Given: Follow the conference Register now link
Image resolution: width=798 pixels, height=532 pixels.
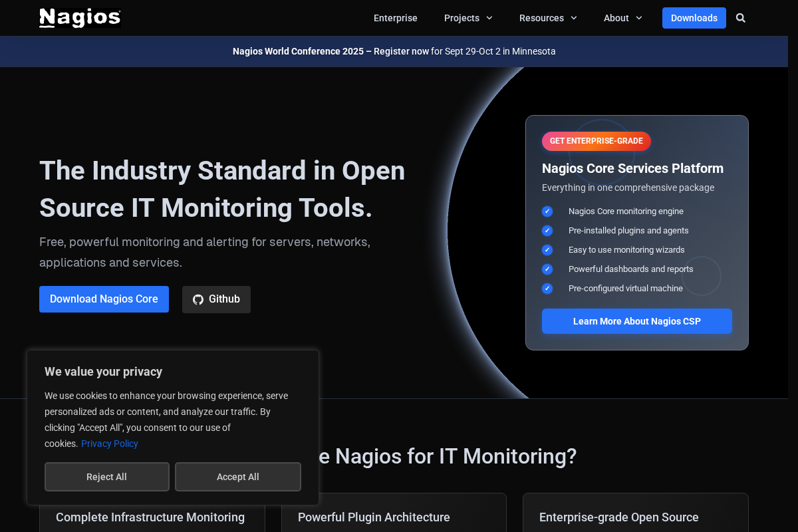Looking at the screenshot, I should tap(401, 51).
